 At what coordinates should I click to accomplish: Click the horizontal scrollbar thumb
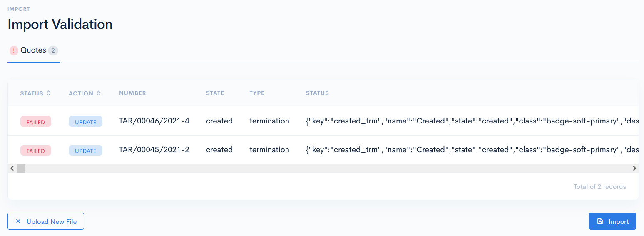21,168
